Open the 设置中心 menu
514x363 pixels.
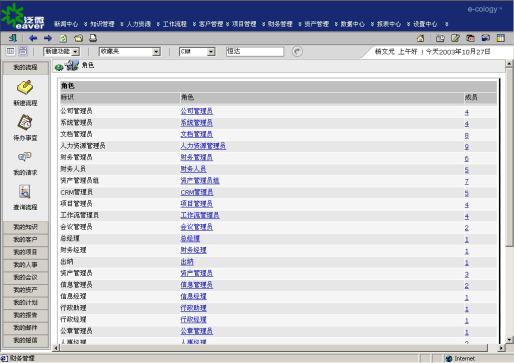425,24
